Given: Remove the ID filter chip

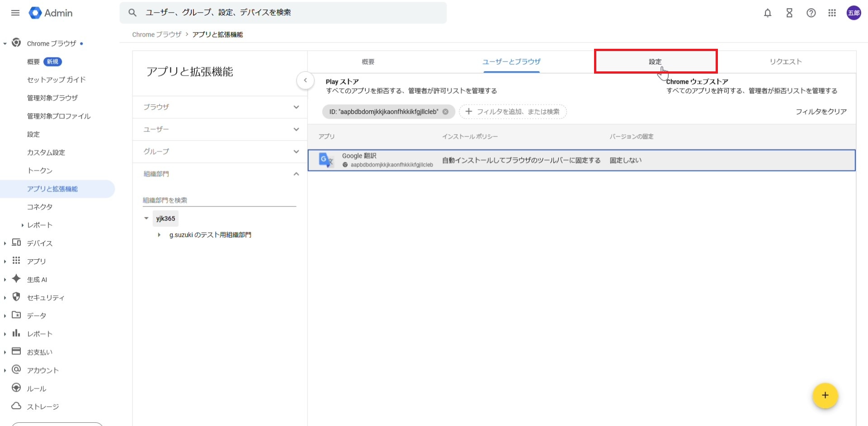Looking at the screenshot, I should pos(445,112).
